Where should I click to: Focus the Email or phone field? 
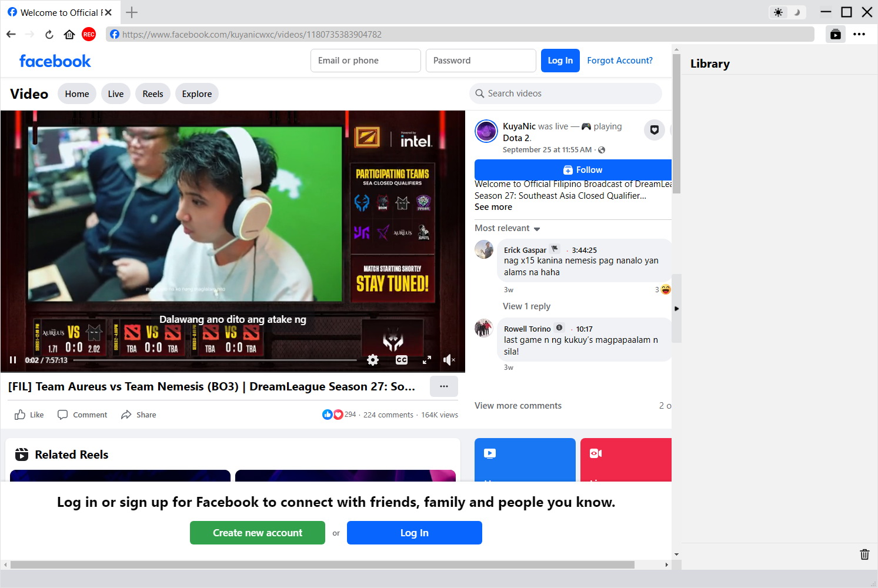coord(366,61)
